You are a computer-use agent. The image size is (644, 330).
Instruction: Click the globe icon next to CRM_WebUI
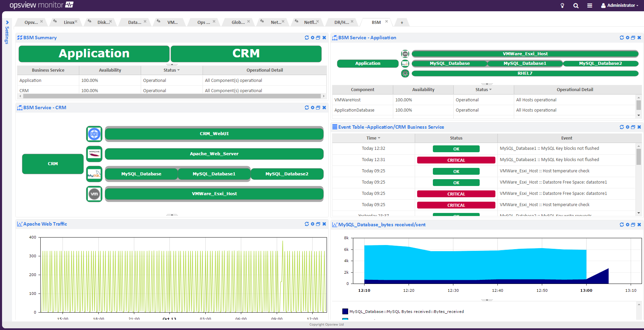(94, 134)
